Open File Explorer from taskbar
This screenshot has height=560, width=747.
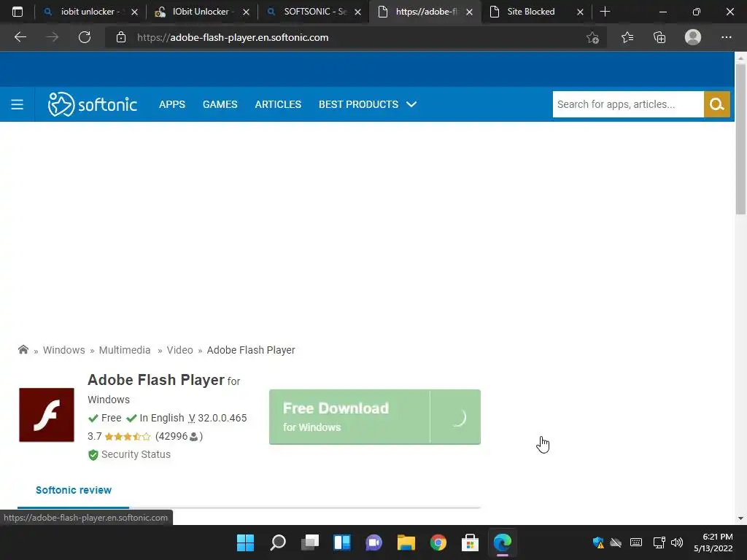406,542
